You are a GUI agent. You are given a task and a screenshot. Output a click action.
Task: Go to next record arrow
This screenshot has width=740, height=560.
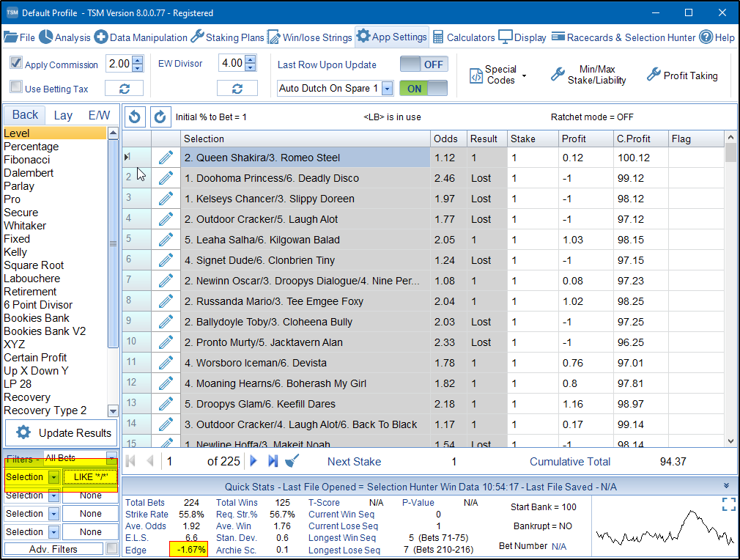(x=254, y=461)
